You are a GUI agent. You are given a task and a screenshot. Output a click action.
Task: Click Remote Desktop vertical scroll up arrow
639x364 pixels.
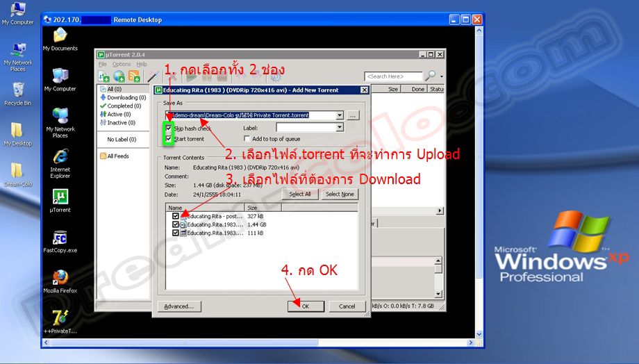coord(479,31)
